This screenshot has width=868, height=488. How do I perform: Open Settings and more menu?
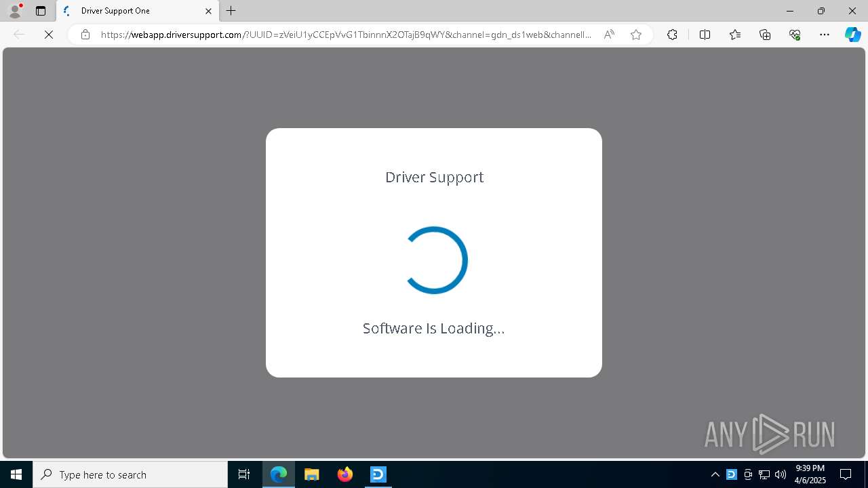tap(825, 35)
